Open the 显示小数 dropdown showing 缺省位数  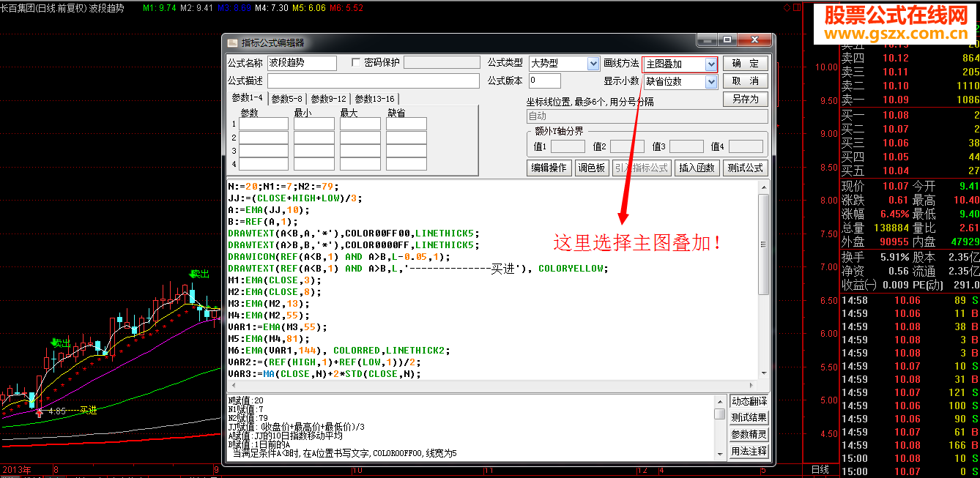pyautogui.click(x=710, y=81)
